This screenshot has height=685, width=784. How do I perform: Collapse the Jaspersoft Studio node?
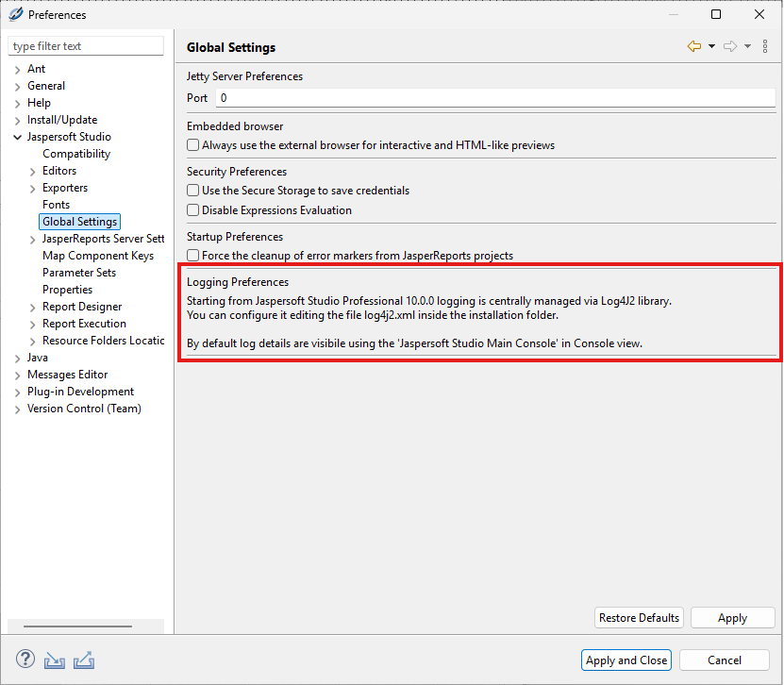[x=18, y=137]
